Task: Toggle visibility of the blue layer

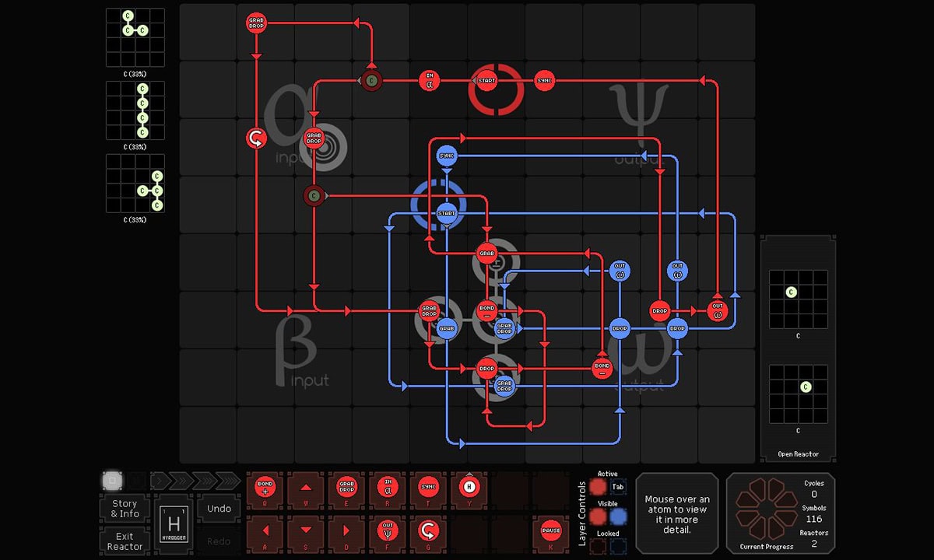Action: (x=618, y=516)
